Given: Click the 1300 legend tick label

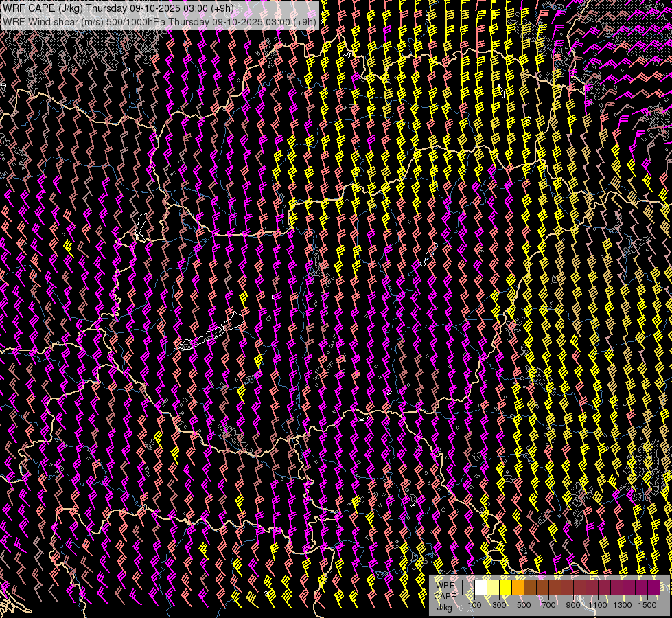Looking at the screenshot, I should (x=623, y=605).
